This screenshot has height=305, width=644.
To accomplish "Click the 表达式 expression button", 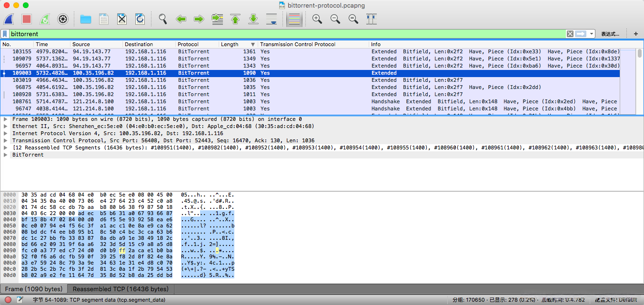I will pyautogui.click(x=610, y=34).
